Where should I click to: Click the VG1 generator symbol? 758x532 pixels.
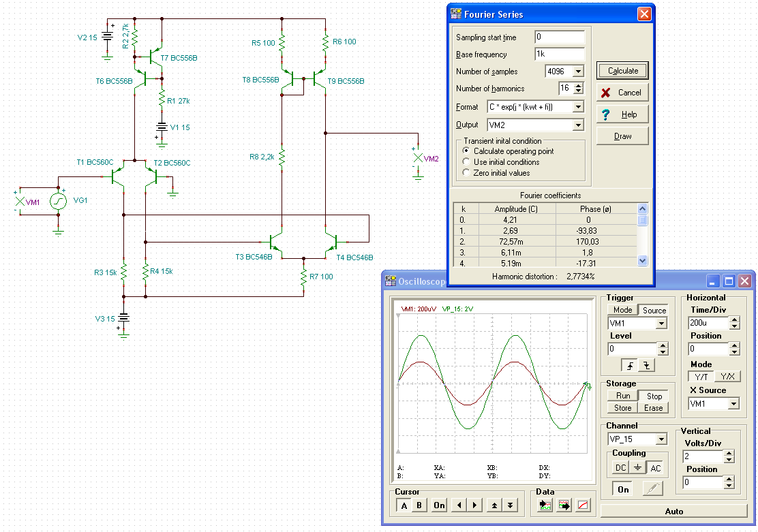coord(58,201)
